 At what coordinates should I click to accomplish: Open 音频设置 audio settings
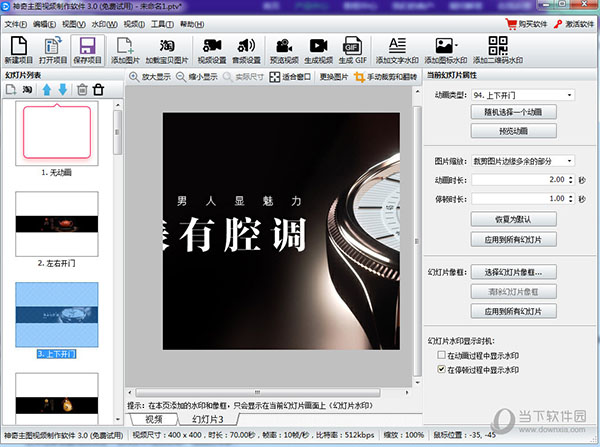pyautogui.click(x=246, y=50)
